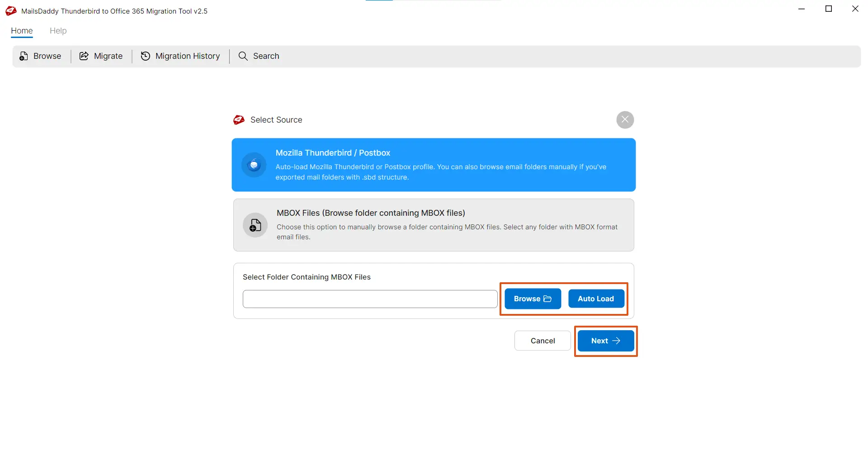Open Migration History from the toolbar
Viewport: 868px width, 465px height.
pos(145,56)
